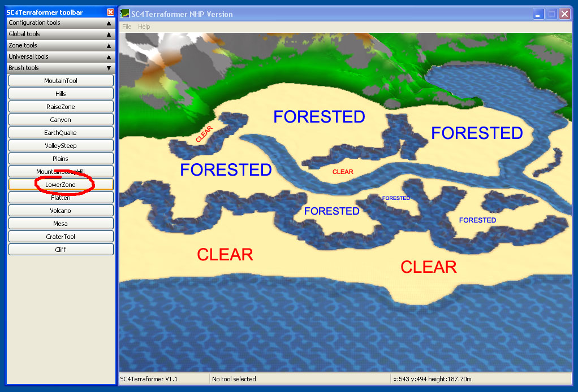The height and width of the screenshot is (392, 578).
Task: Expand the Zone tools section
Action: pos(61,45)
